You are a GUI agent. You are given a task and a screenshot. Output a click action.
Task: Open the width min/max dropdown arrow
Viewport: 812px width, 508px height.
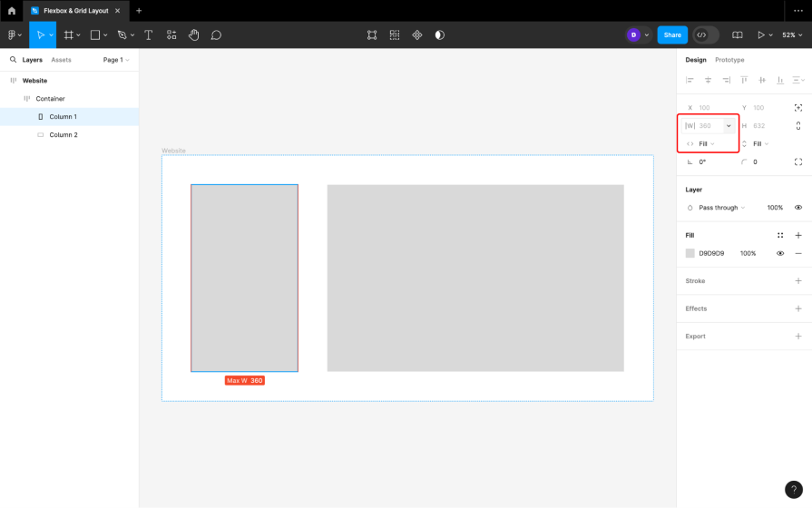pyautogui.click(x=729, y=126)
